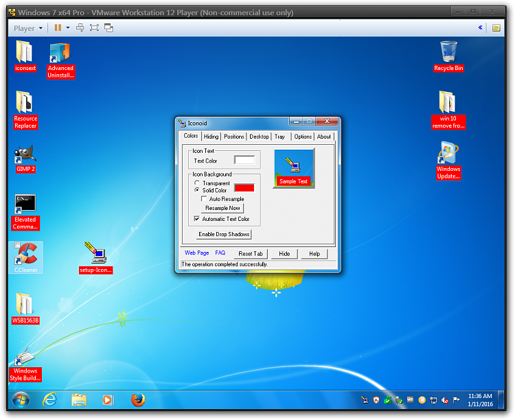Click the Hide button in Iconoid
The image size is (515, 420).
(284, 253)
